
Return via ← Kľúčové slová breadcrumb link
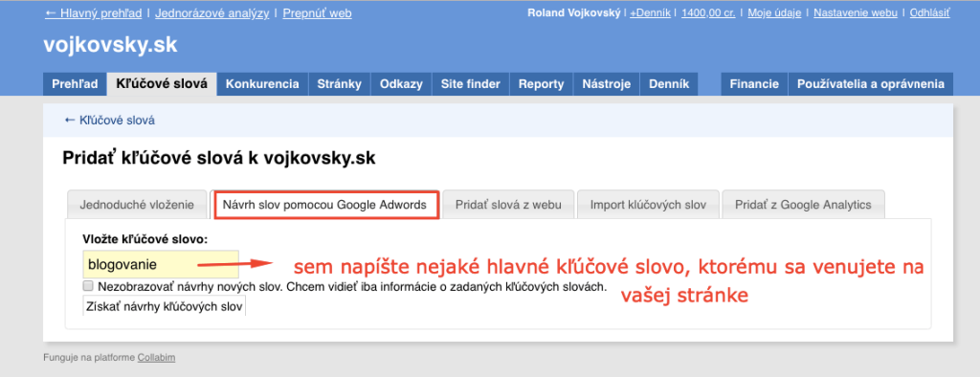click(x=109, y=121)
